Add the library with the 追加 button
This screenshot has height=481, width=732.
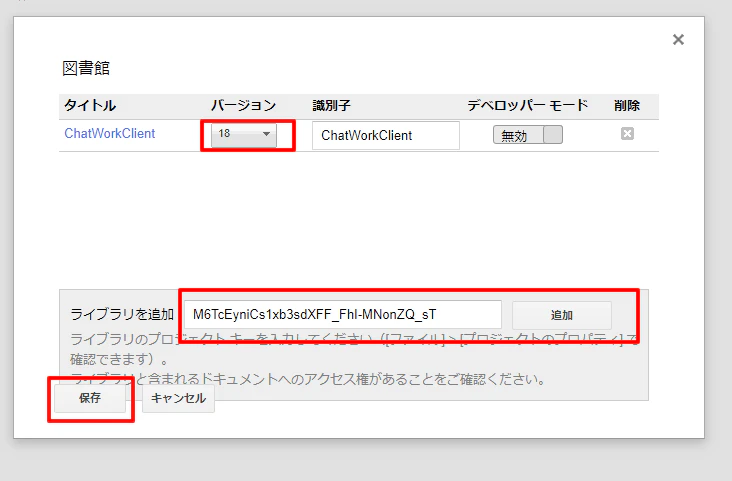pos(562,315)
